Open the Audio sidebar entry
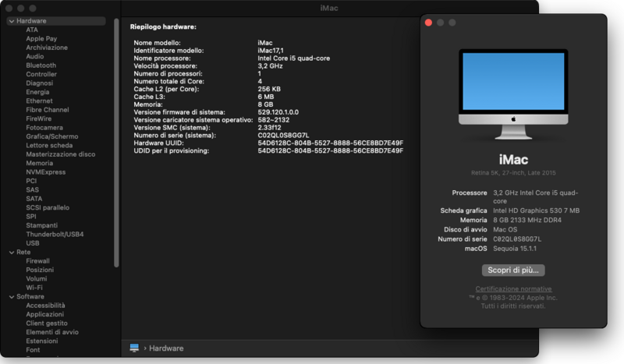The height and width of the screenshot is (364, 624). (x=34, y=56)
